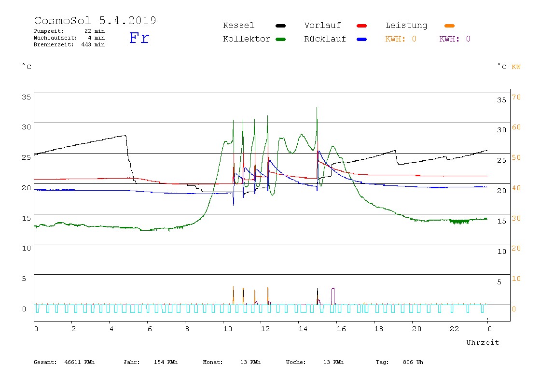This screenshot has height=392, width=554.
Task: Click the 'Pumpzeit:' label
Action: click(x=49, y=31)
